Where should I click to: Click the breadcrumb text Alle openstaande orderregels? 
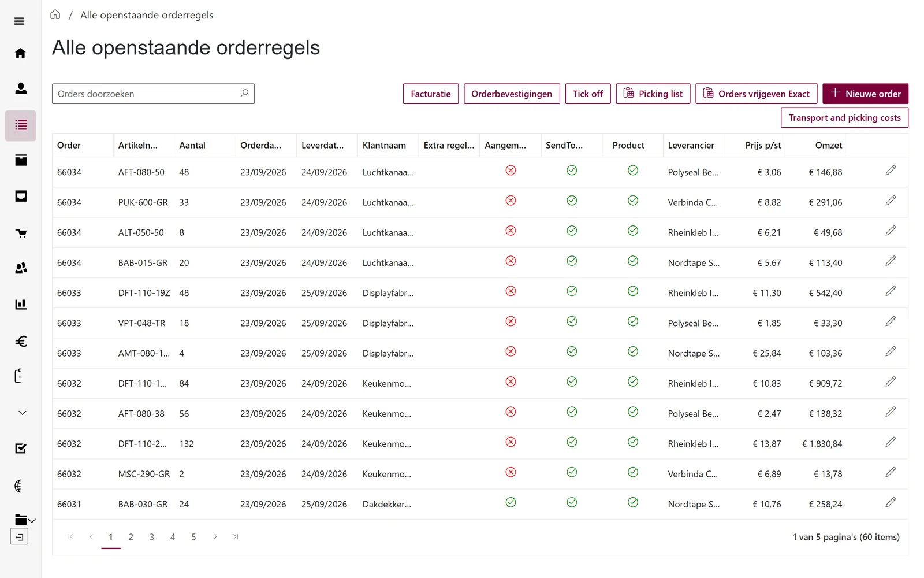[x=147, y=15]
